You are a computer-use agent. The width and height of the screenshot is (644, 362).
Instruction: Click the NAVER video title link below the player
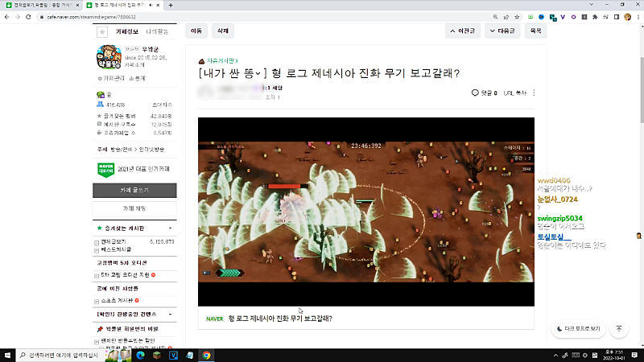coord(280,319)
